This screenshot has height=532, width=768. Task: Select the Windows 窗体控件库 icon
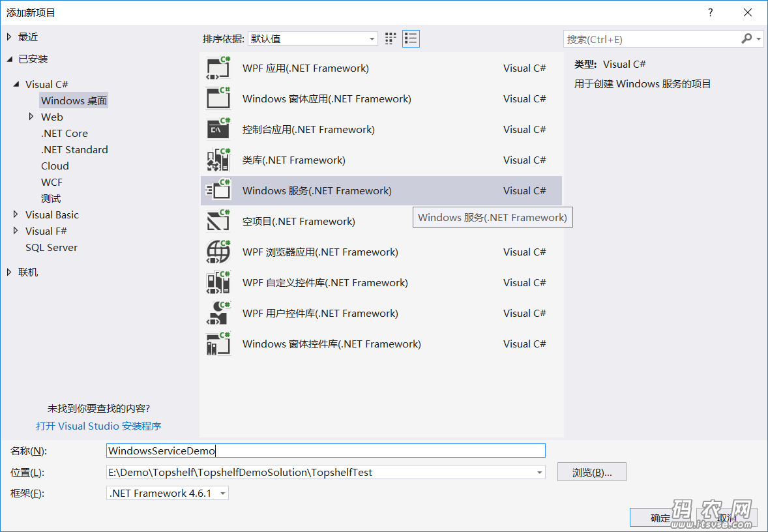point(218,344)
